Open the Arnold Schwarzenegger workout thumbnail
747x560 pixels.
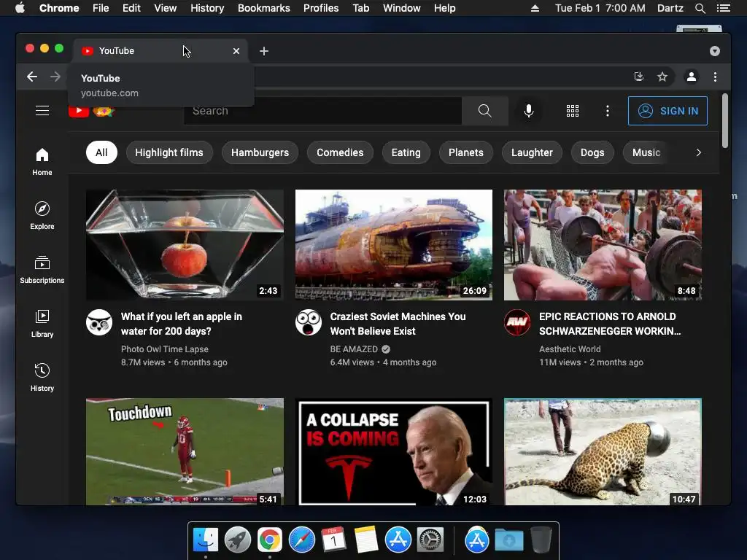point(603,245)
